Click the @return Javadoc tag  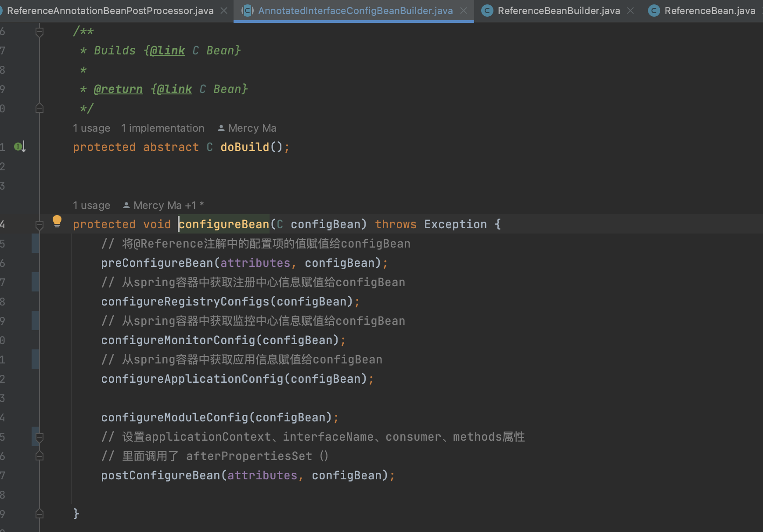118,89
